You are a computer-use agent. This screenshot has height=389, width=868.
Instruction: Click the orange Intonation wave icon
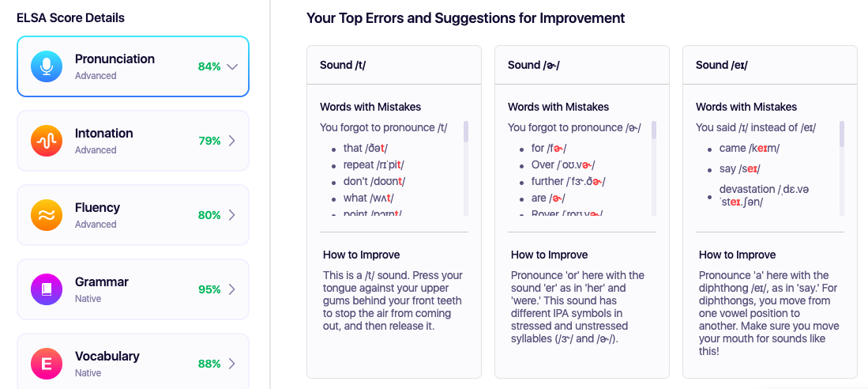tap(47, 141)
